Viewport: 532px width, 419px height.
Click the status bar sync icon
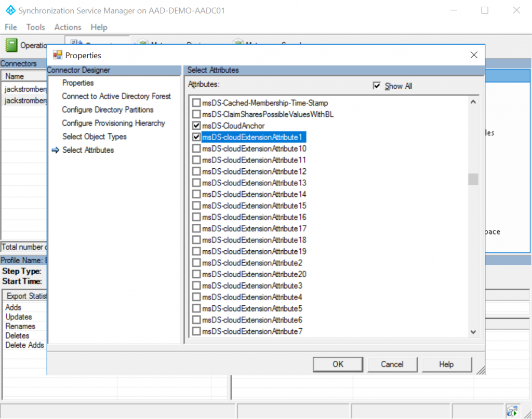coord(512,411)
